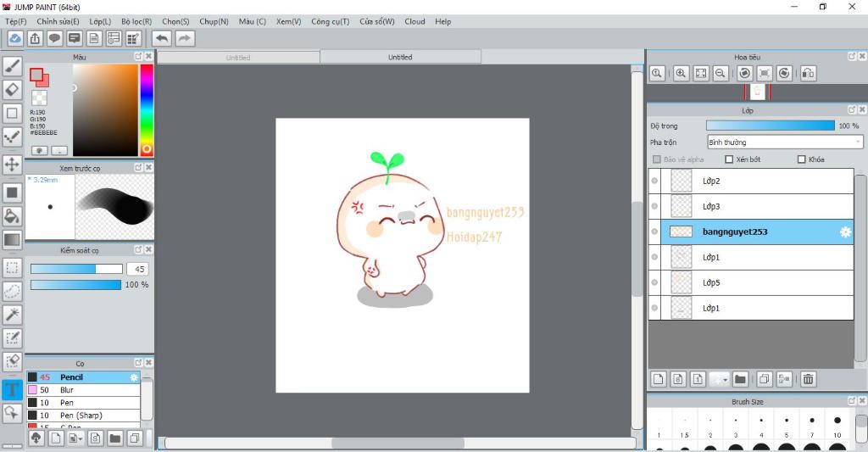Click the speech bubble icon in toolbar
Screen dimensions: 868x452
pyautogui.click(x=54, y=38)
